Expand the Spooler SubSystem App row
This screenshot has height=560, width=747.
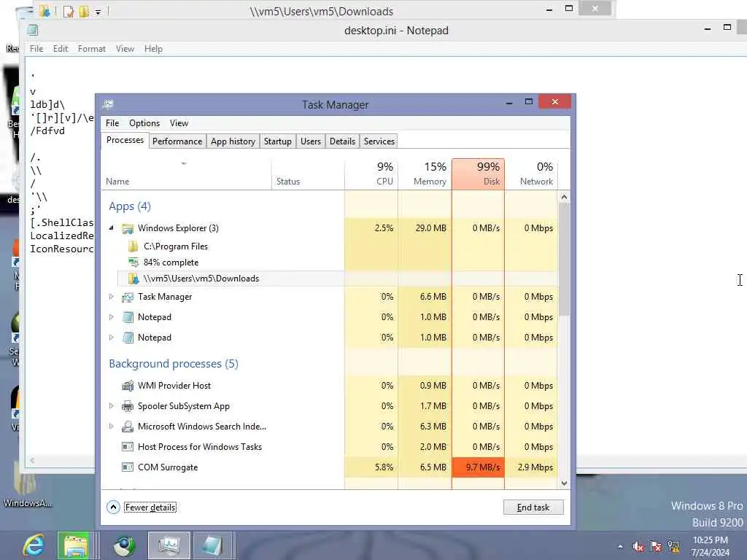point(111,406)
